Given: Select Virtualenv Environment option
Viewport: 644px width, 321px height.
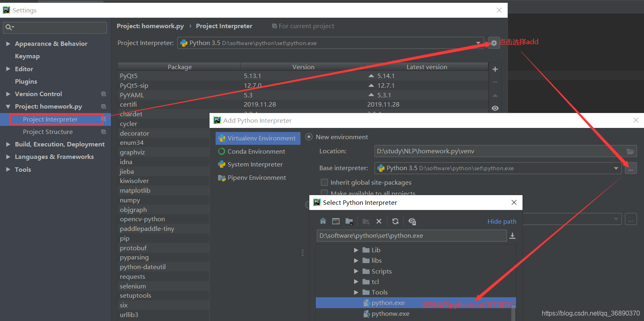Looking at the screenshot, I should click(258, 138).
